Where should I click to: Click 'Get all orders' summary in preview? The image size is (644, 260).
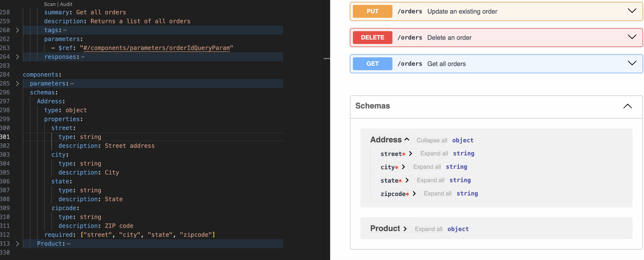pyautogui.click(x=447, y=64)
